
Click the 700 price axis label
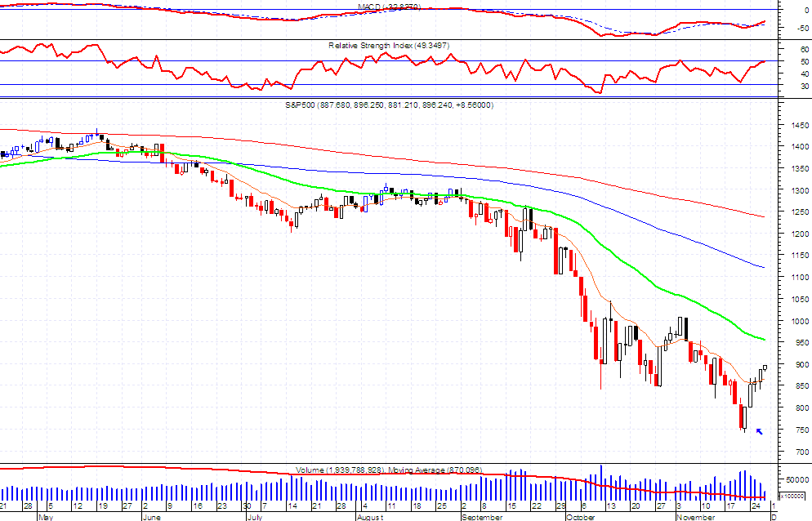(801, 452)
